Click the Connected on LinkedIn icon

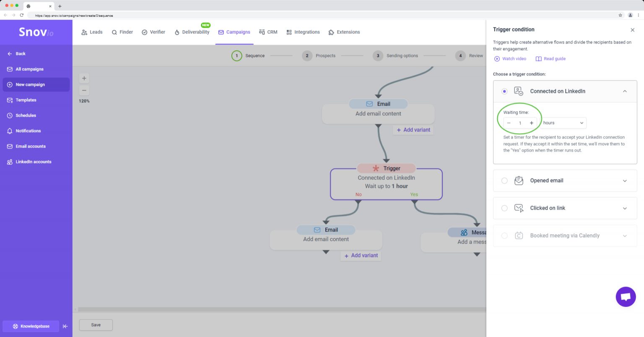click(519, 91)
